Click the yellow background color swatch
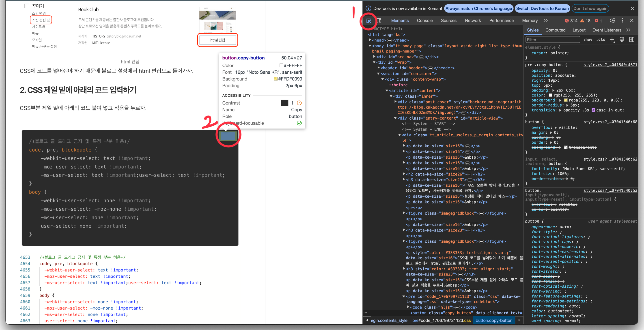 coord(566,100)
